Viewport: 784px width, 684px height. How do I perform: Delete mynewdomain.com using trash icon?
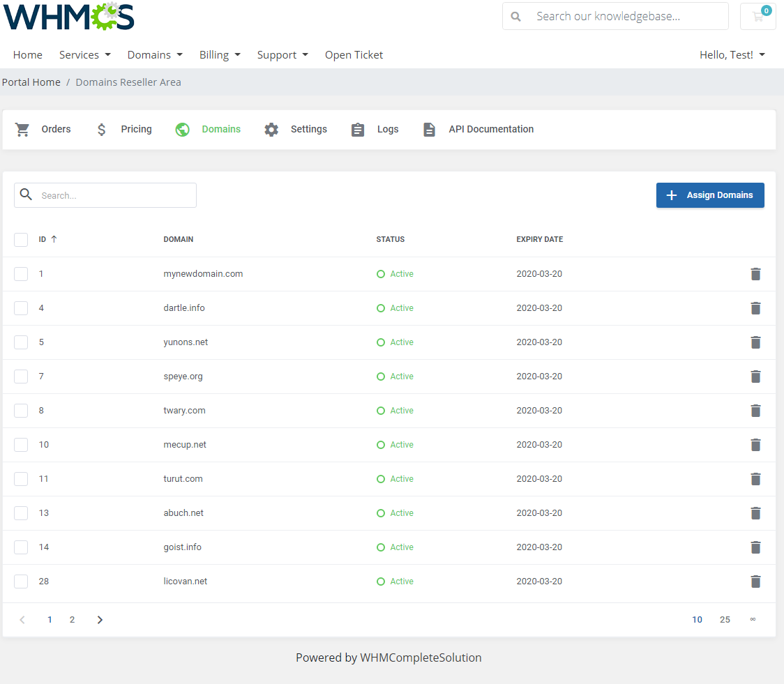(755, 274)
